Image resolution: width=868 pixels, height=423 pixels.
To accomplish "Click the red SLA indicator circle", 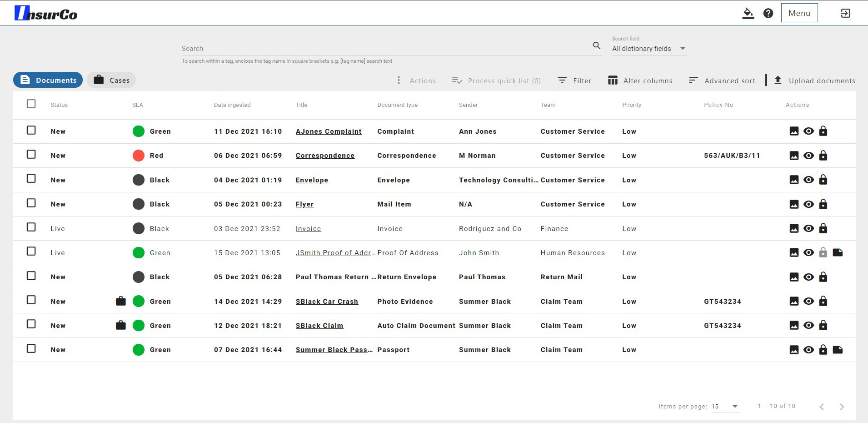I will tap(139, 156).
